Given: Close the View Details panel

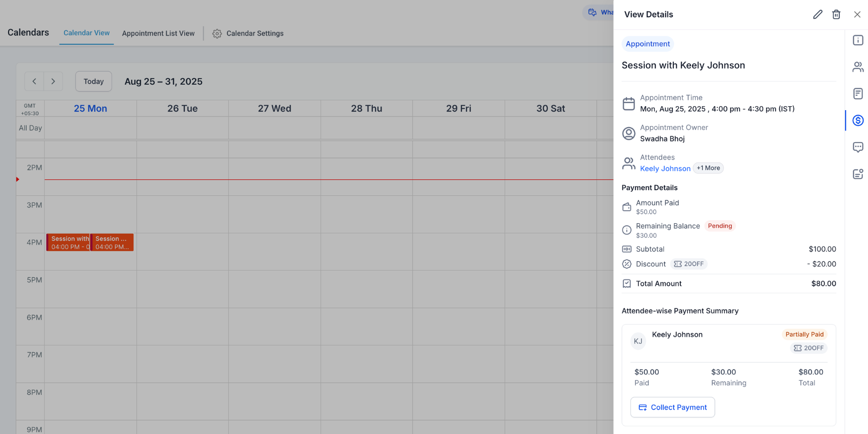Looking at the screenshot, I should coord(857,15).
